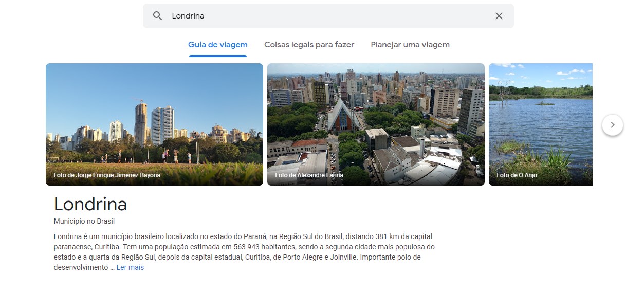Click the Foto de Alexandre Farina credit
The height and width of the screenshot is (292, 644).
click(309, 175)
